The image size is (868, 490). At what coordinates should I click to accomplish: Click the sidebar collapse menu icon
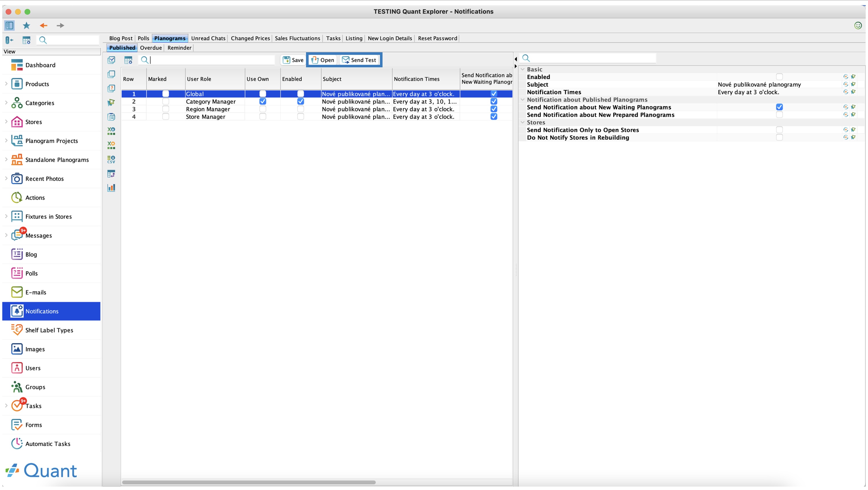9,40
